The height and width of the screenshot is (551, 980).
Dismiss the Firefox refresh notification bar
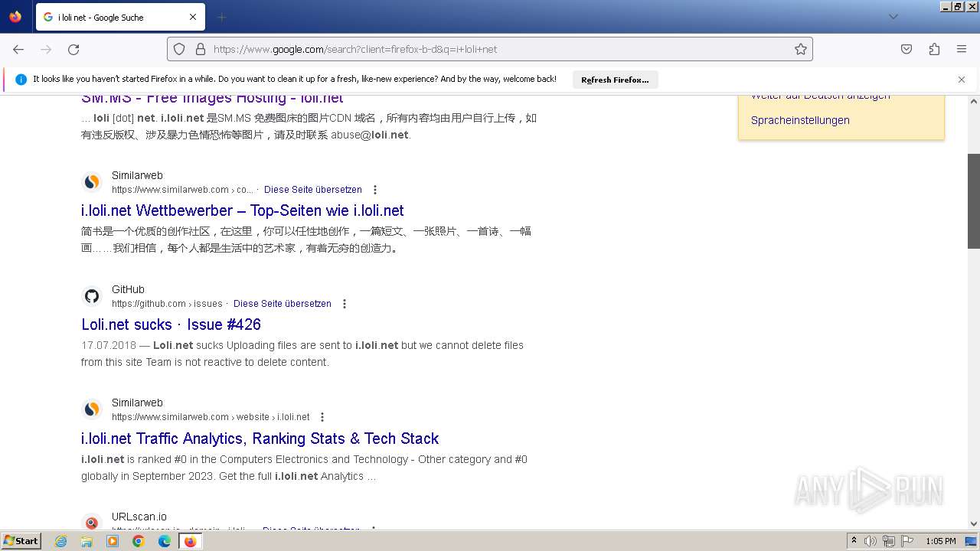962,79
